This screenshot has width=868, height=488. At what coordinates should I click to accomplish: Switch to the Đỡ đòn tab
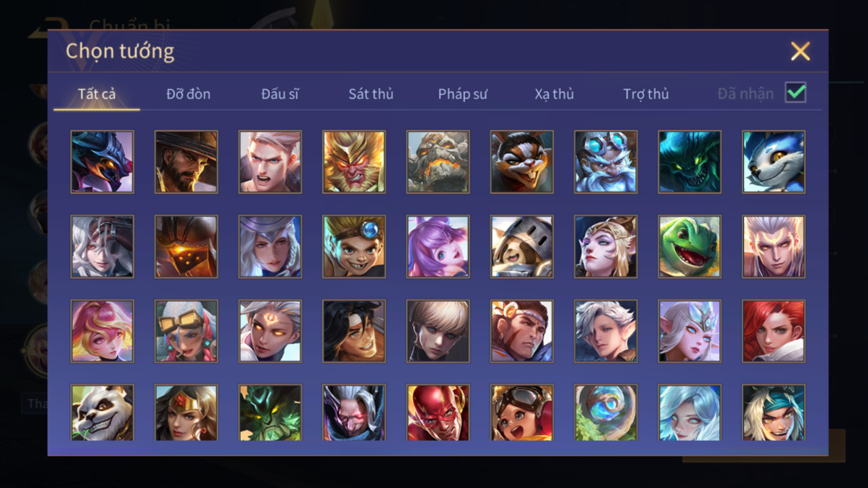pyautogui.click(x=188, y=94)
